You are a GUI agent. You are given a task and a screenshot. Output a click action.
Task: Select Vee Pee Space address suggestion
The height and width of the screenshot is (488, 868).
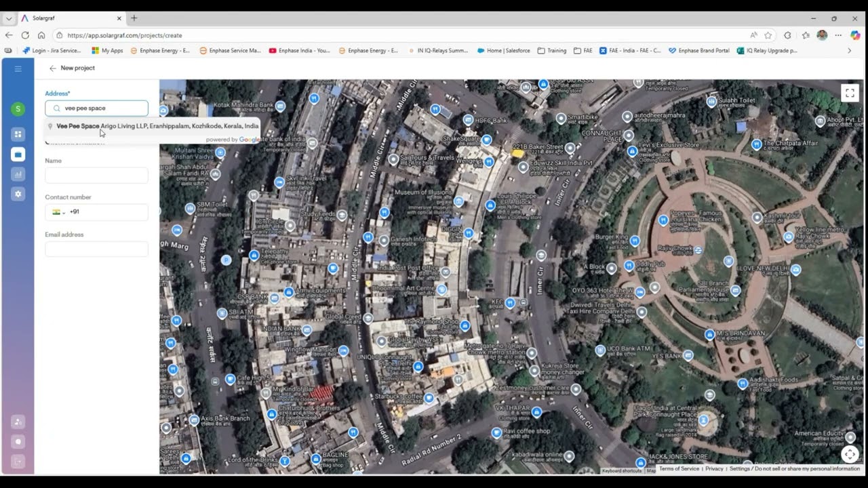[x=153, y=126]
